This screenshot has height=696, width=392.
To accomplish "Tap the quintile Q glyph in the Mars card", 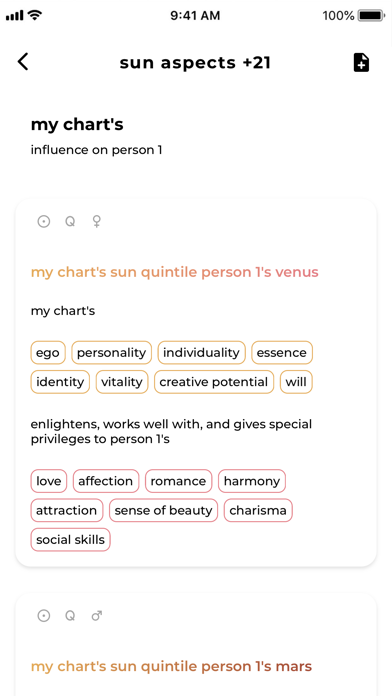I will [x=70, y=616].
